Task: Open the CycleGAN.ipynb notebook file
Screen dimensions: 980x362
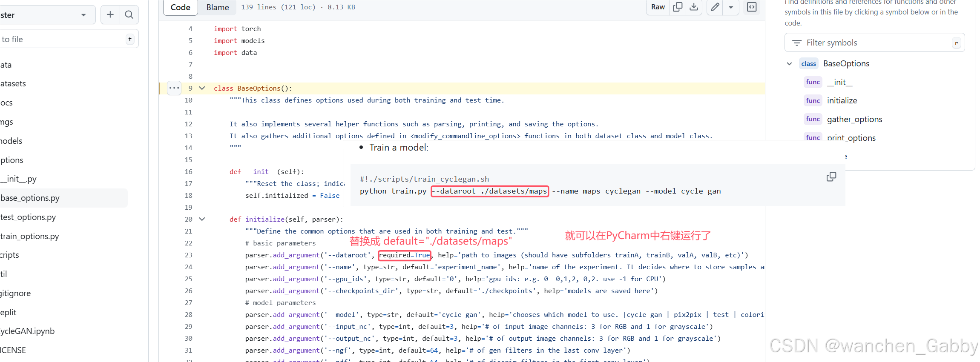Action: [27, 331]
